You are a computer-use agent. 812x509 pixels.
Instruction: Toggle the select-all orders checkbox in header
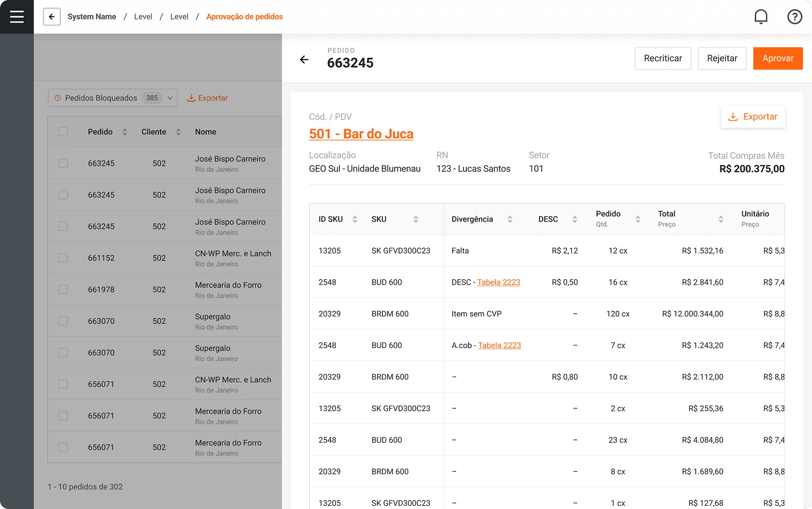click(64, 132)
